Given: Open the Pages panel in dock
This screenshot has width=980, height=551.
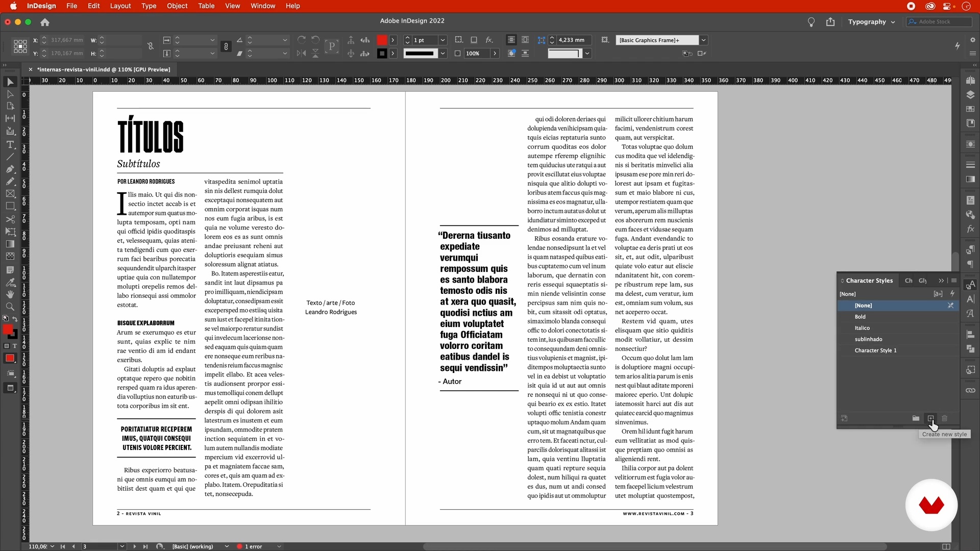Looking at the screenshot, I should coord(970,80).
